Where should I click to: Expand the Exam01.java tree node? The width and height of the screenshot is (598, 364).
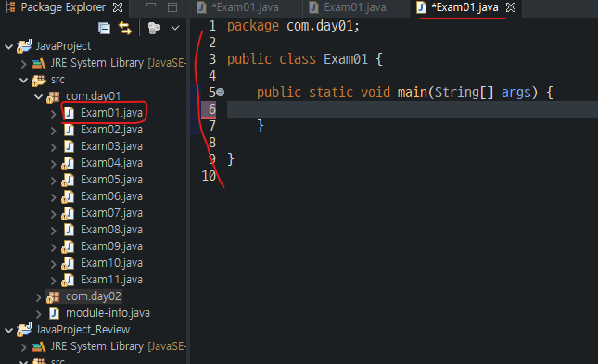click(x=54, y=114)
